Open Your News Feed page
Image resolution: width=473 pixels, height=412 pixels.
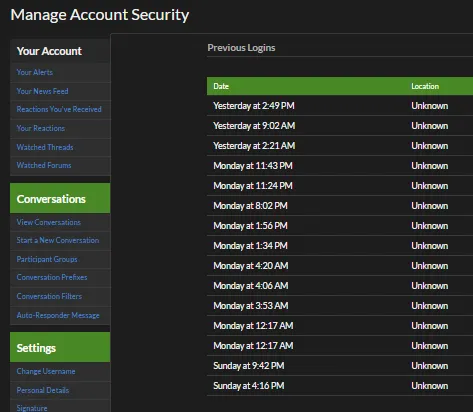coord(42,91)
